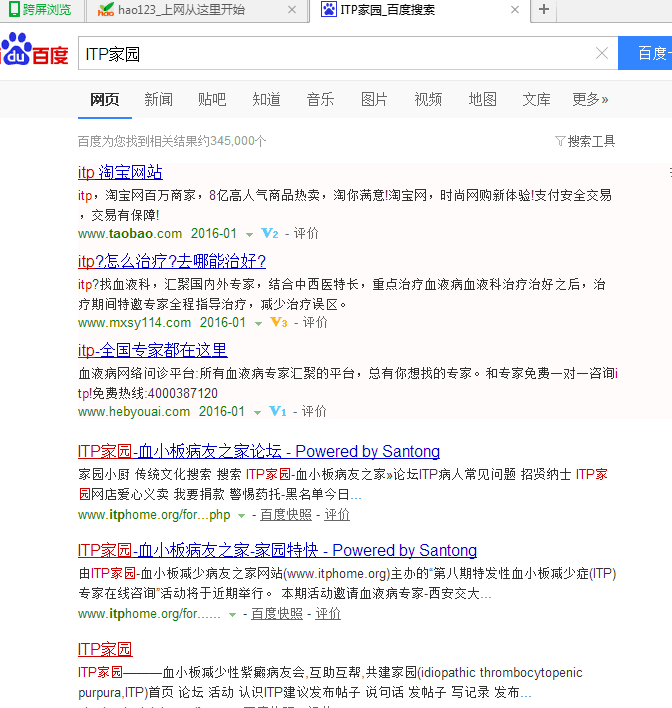Open a new browser tab with plus button
The height and width of the screenshot is (708, 672).
544,9
